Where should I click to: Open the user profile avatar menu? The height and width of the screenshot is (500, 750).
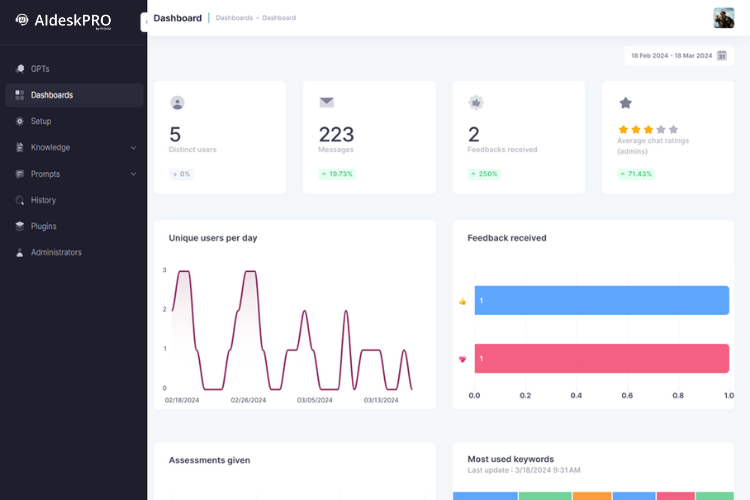723,18
